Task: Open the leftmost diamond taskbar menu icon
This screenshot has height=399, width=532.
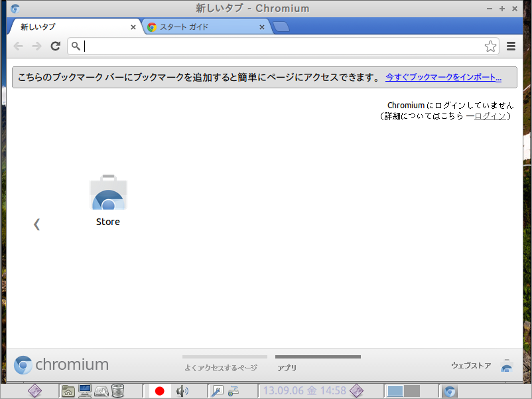Action: point(34,391)
